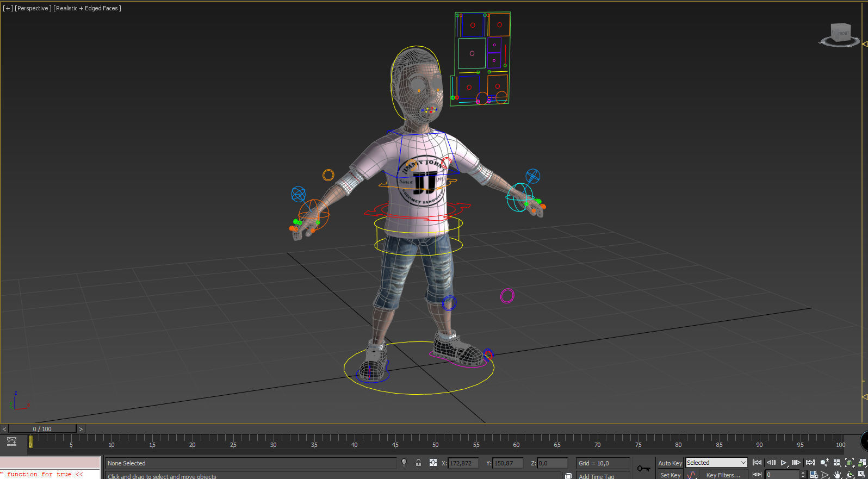
Task: Open default in/out tangents curve icon
Action: (x=692, y=475)
